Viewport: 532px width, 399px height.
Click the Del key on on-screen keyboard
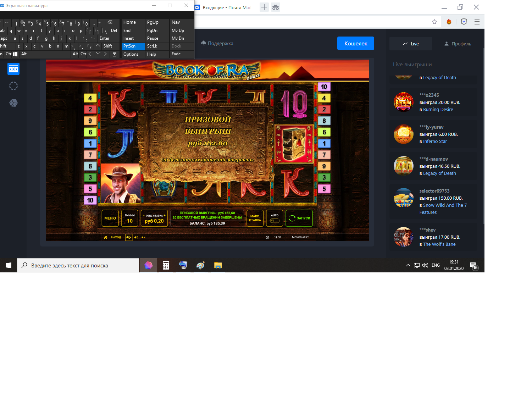click(x=114, y=31)
